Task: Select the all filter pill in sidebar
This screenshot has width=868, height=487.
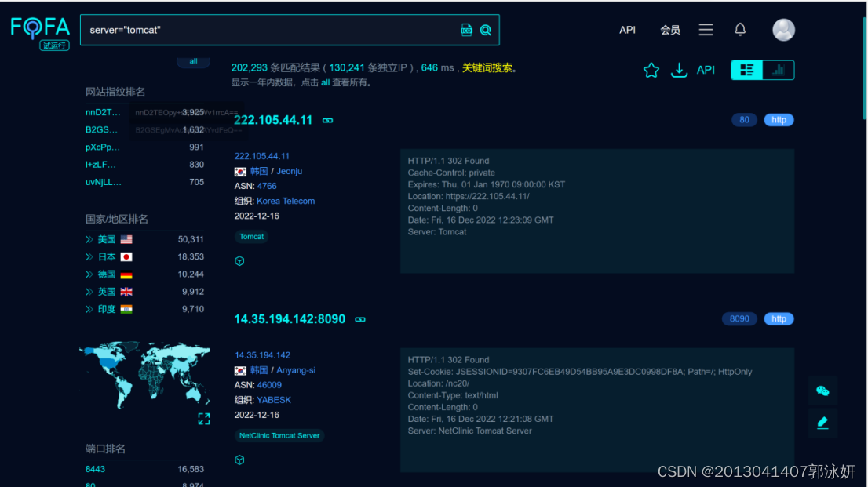Action: point(193,61)
